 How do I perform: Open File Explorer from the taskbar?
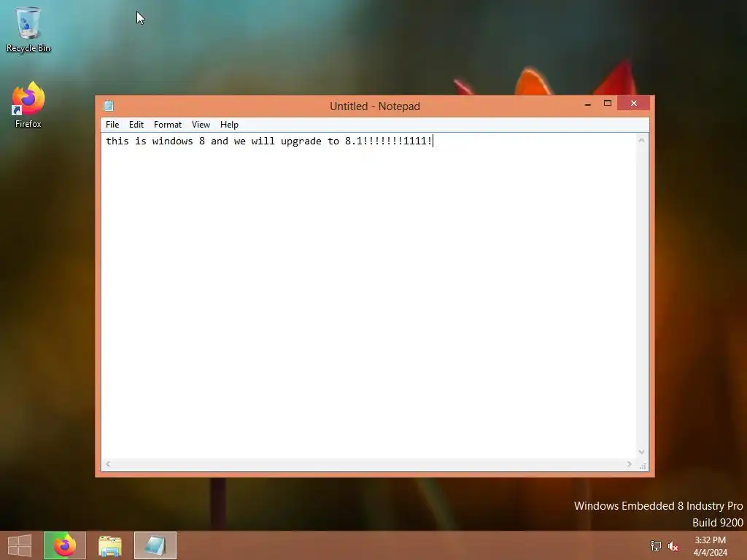[x=110, y=545]
